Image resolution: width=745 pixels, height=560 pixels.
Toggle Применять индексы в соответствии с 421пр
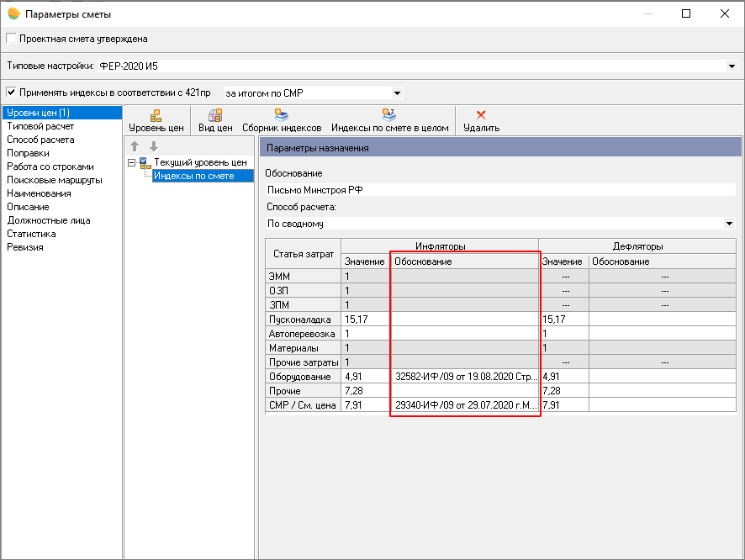click(11, 92)
